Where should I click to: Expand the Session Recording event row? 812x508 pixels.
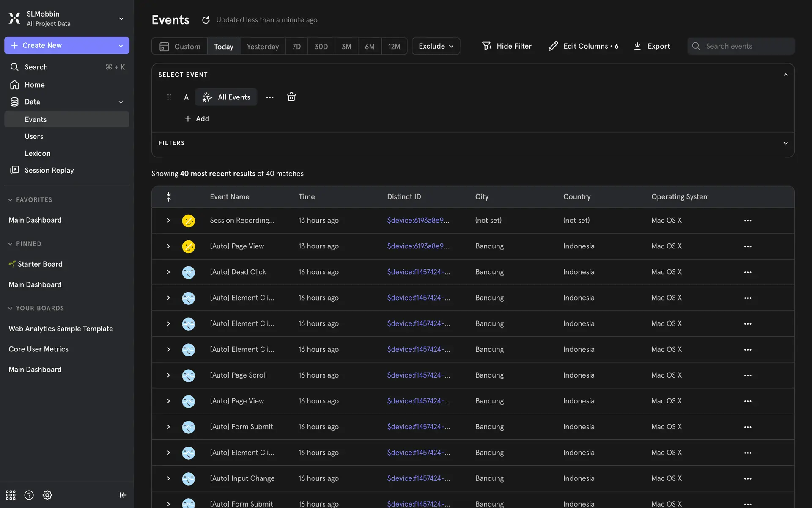coord(168,221)
